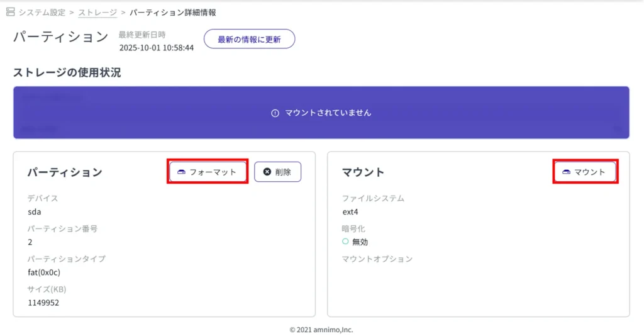Click the partition type value fat(0x0c)
644x336 pixels.
(44, 272)
